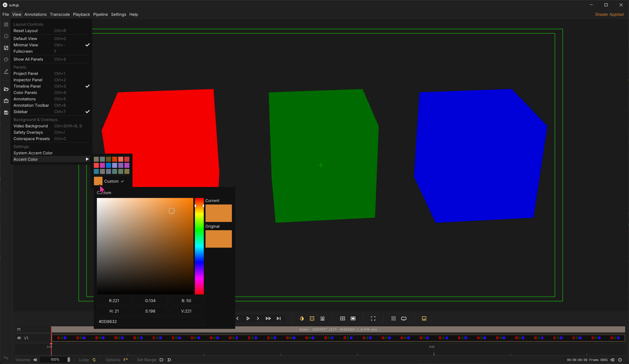Click the orange image background icon at toolbar right
Viewport: 629px width, 364px height.
click(x=424, y=318)
